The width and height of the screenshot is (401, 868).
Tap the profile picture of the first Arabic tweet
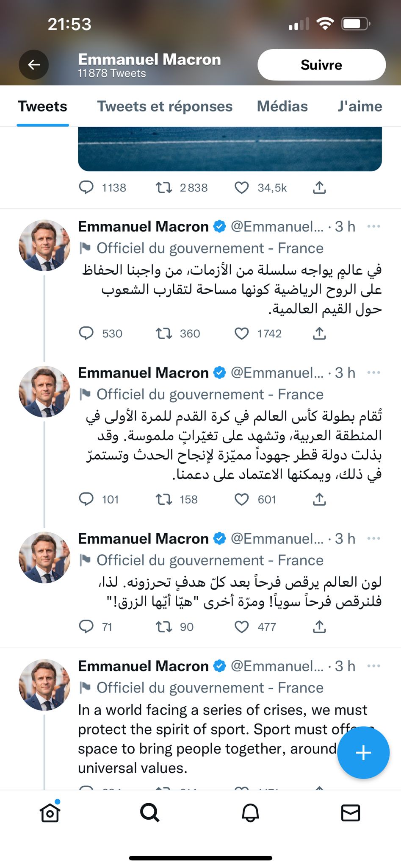pyautogui.click(x=44, y=245)
